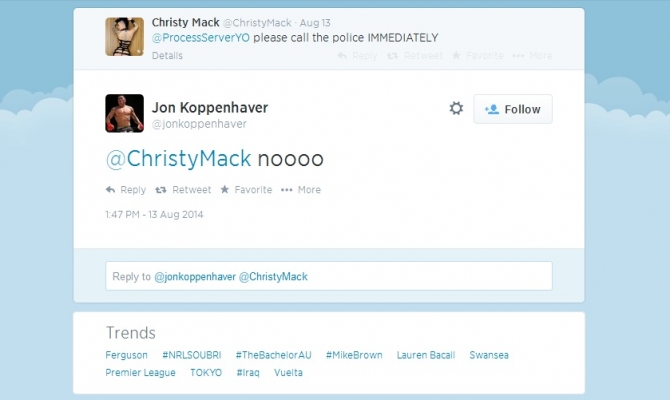Click the faded Retweet icon on Christy Mack's tweet
This screenshot has width=670, height=400.
point(392,56)
